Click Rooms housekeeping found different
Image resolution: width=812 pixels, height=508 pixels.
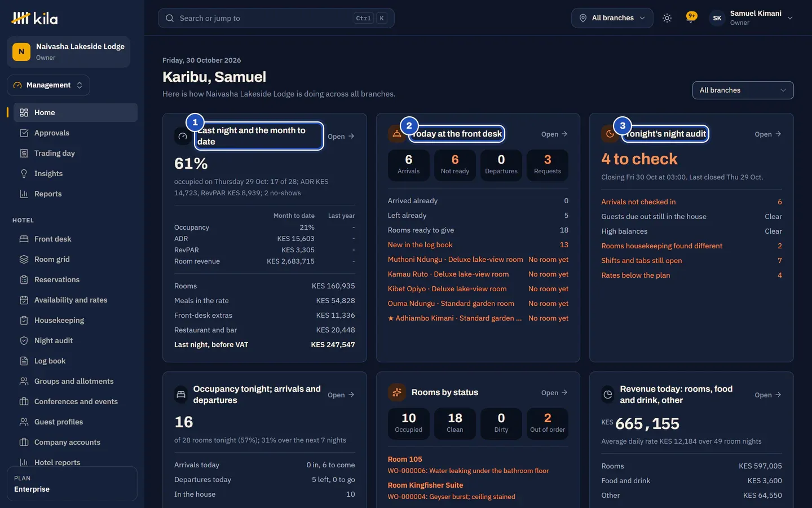point(691,246)
